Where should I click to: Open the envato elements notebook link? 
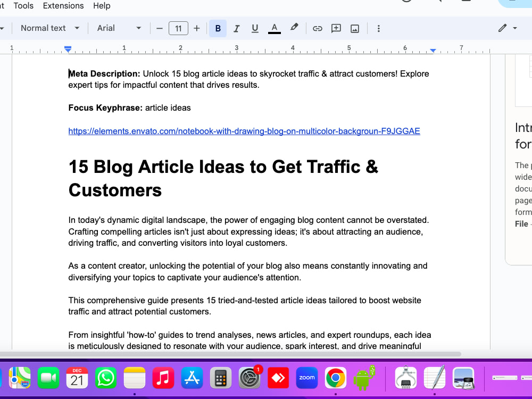tap(244, 131)
